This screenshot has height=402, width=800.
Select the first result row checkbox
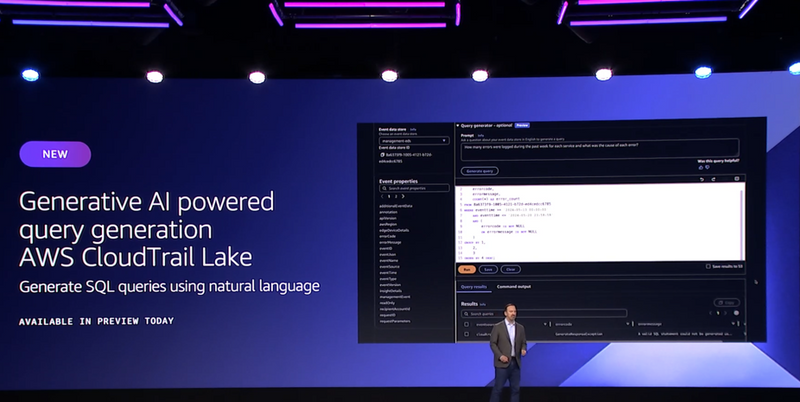coord(466,335)
